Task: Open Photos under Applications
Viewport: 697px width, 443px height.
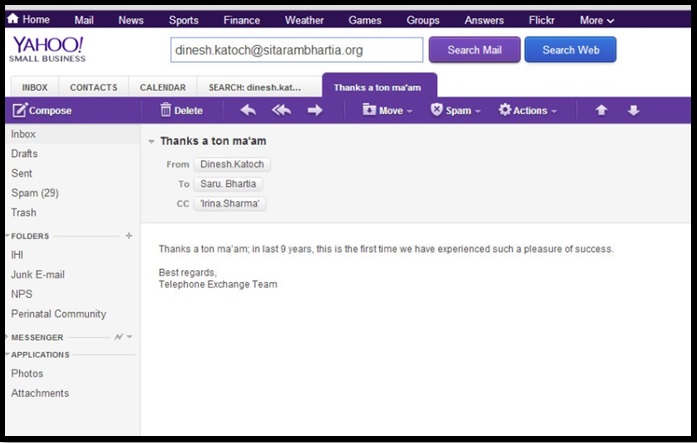Action: click(x=27, y=373)
